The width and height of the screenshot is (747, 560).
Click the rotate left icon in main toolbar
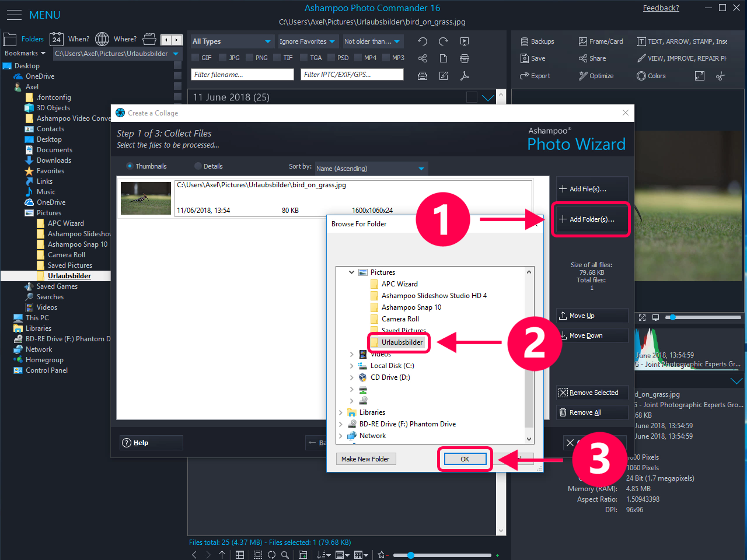(x=423, y=41)
